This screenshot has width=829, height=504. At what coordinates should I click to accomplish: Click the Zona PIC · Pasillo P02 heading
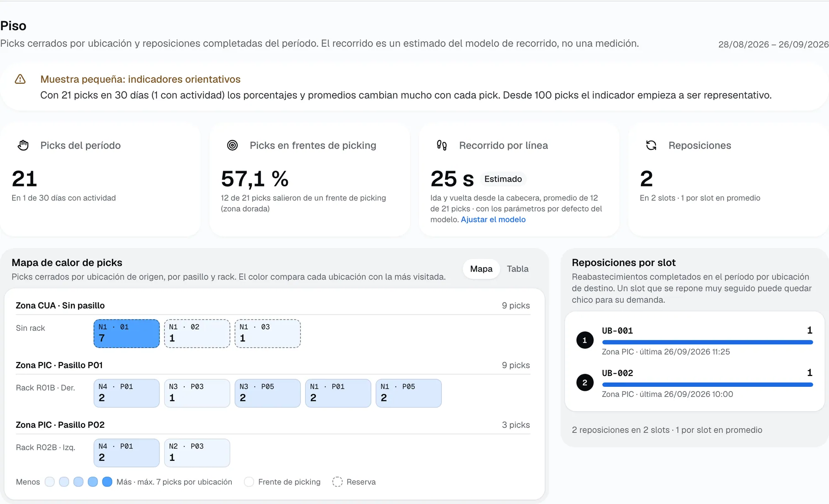pos(60,425)
